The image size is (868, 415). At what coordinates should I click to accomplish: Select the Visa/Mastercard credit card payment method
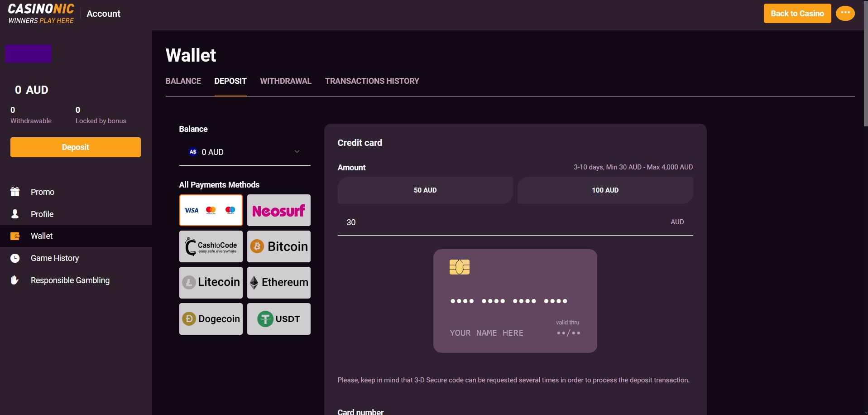tap(211, 210)
